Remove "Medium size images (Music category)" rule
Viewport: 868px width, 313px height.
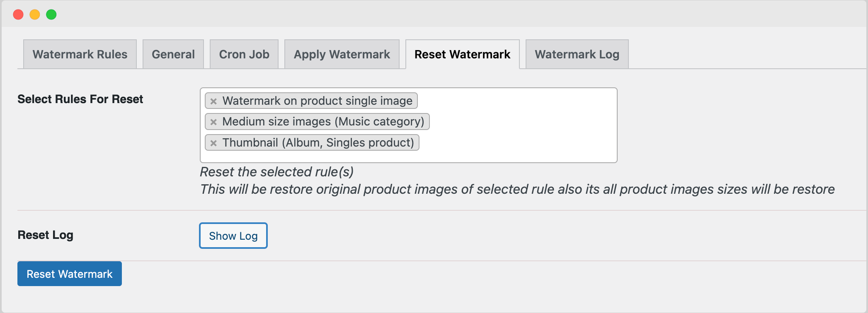click(x=213, y=122)
